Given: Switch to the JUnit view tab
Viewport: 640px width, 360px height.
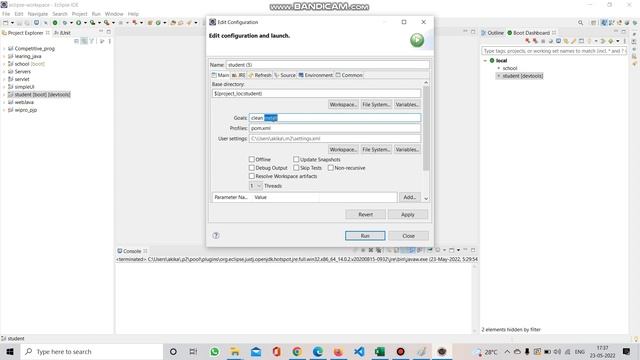Looking at the screenshot, I should 62,33.
